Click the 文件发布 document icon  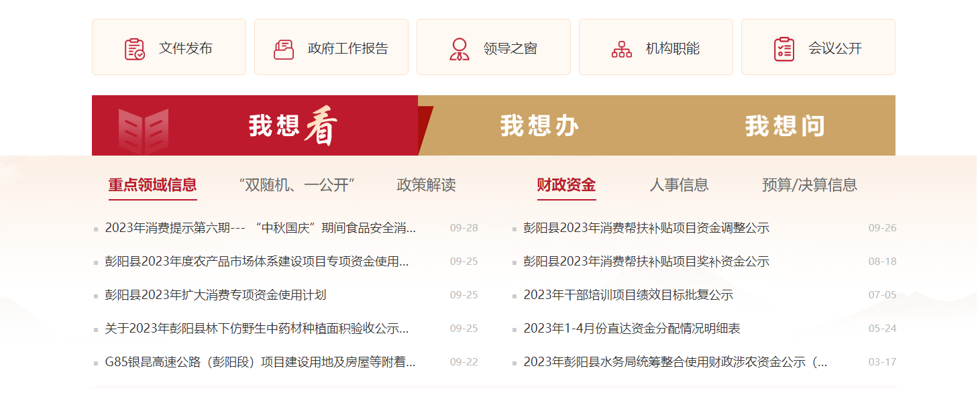click(133, 46)
